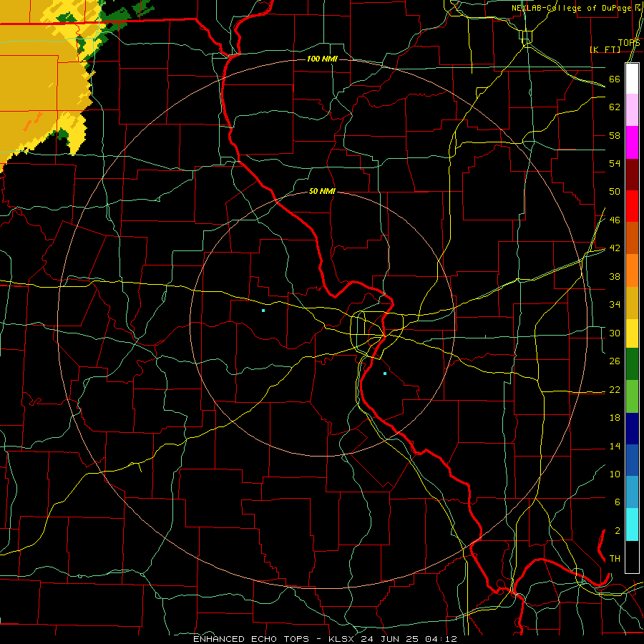Click the legend value 38
Viewport: 644px width, 644px height.
(x=615, y=276)
